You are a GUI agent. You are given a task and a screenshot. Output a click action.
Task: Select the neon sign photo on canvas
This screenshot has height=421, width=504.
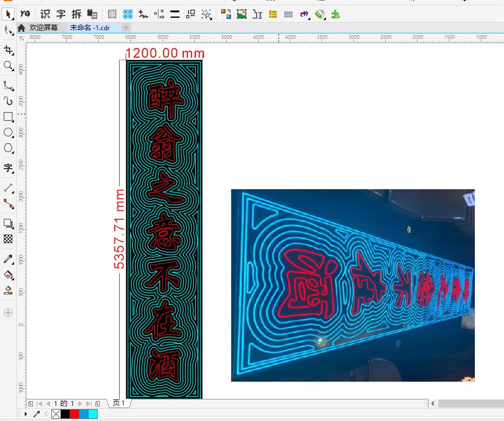pyautogui.click(x=352, y=285)
